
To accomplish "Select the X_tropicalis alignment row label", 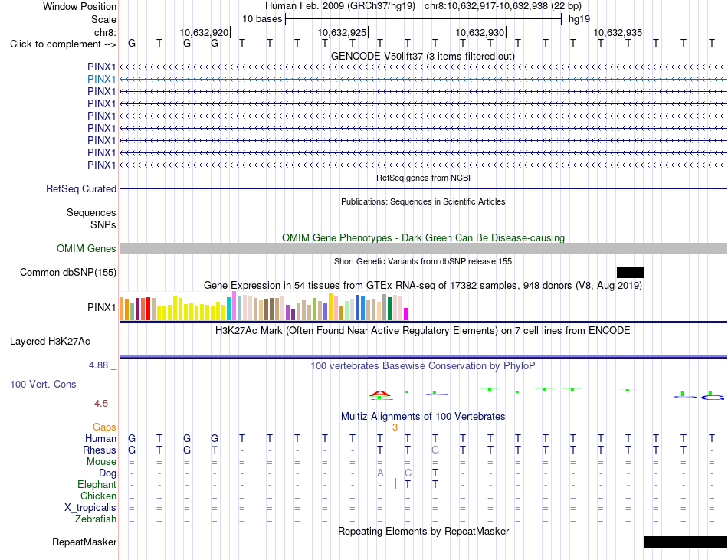I will point(90,508).
